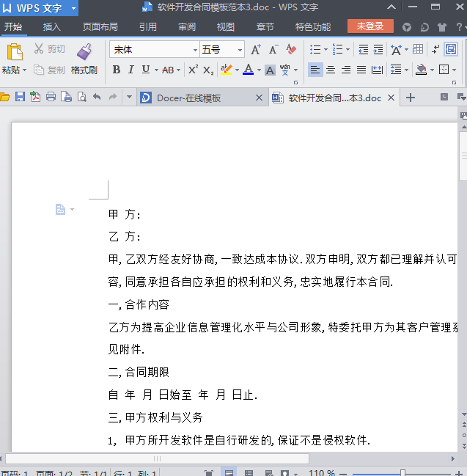Pick the text highlight color
Viewport: 467px width, 476px height.
click(227, 70)
